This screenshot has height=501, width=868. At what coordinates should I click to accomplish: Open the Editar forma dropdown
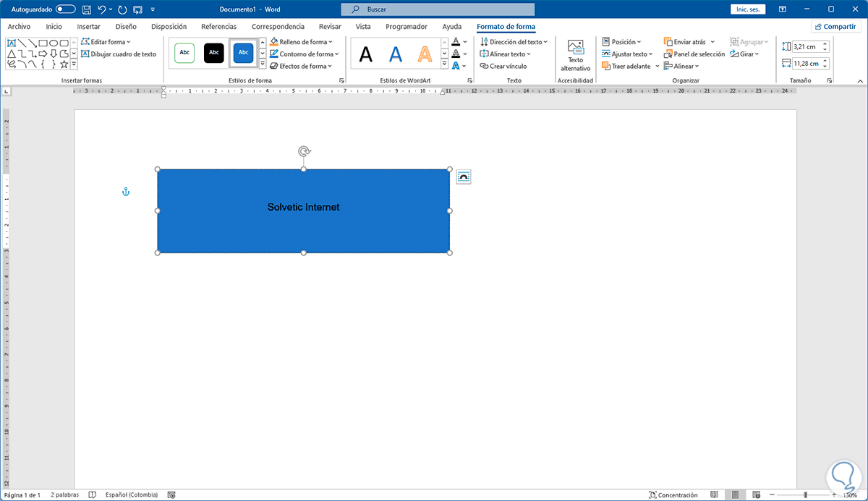pyautogui.click(x=106, y=42)
